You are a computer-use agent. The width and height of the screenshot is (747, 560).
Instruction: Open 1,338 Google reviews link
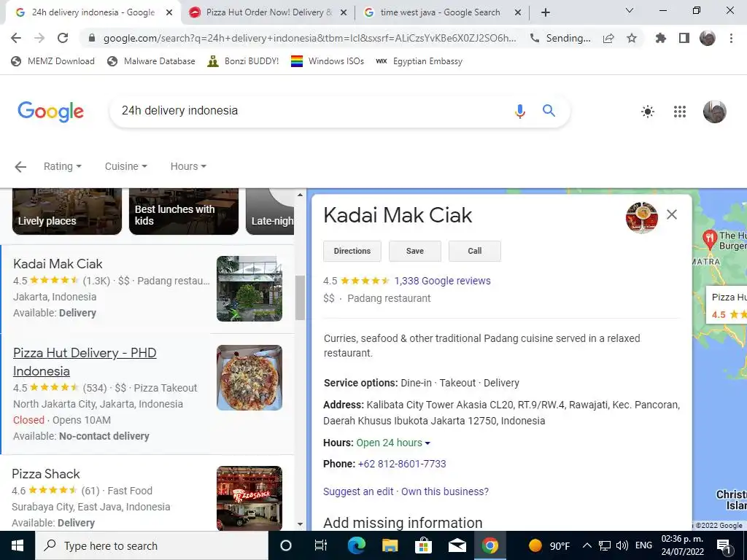[442, 281]
